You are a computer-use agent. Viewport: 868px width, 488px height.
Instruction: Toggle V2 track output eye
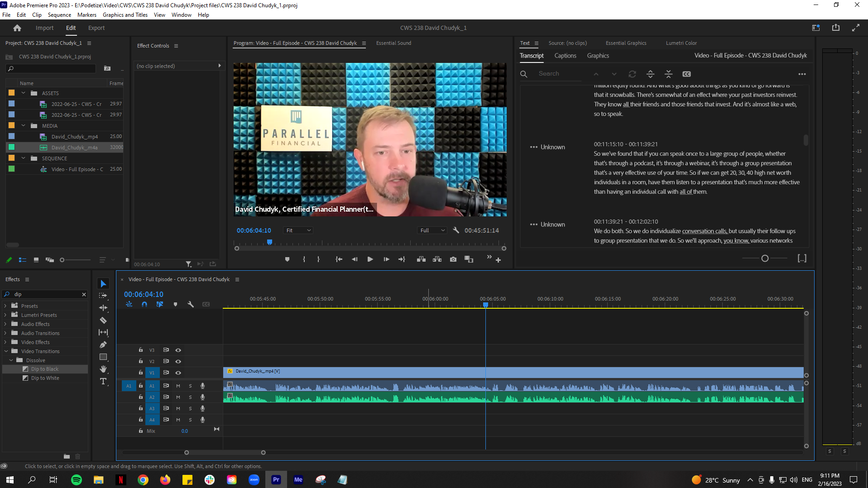[x=178, y=361]
